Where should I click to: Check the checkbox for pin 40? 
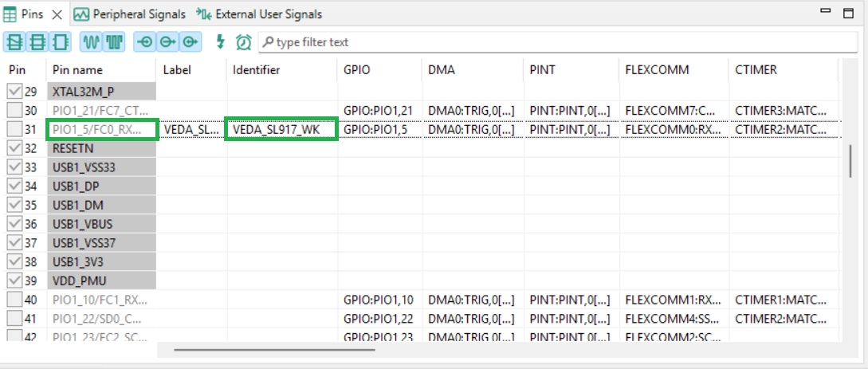pyautogui.click(x=14, y=300)
